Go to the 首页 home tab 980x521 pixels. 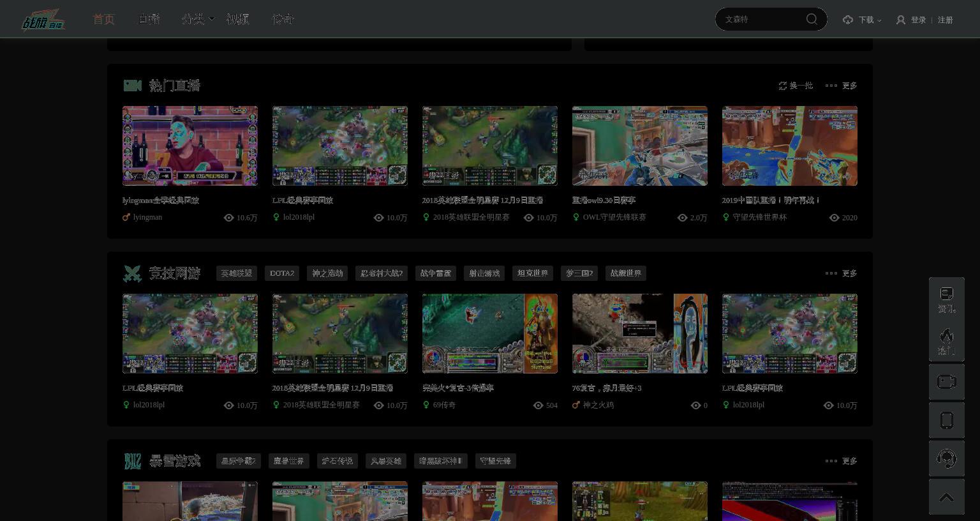coord(103,19)
